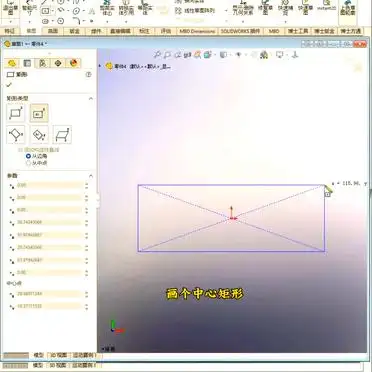Switch to the PropertyManager tab icon
Screen dimensions: 372x372
[x=28, y=63]
